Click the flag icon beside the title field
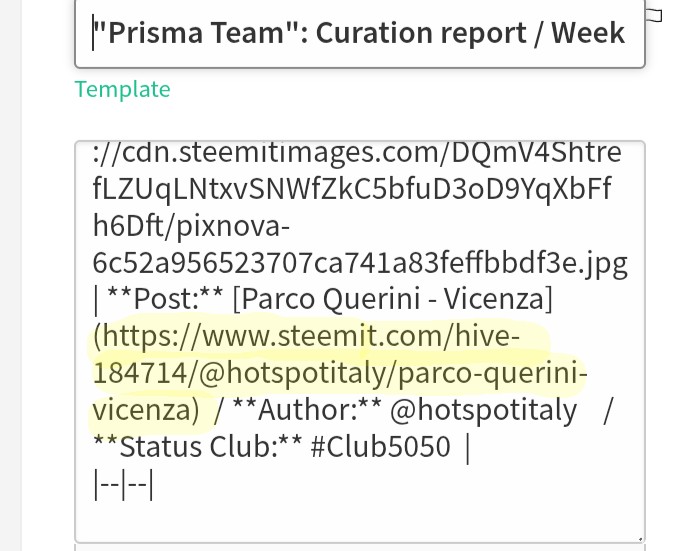 pos(654,15)
